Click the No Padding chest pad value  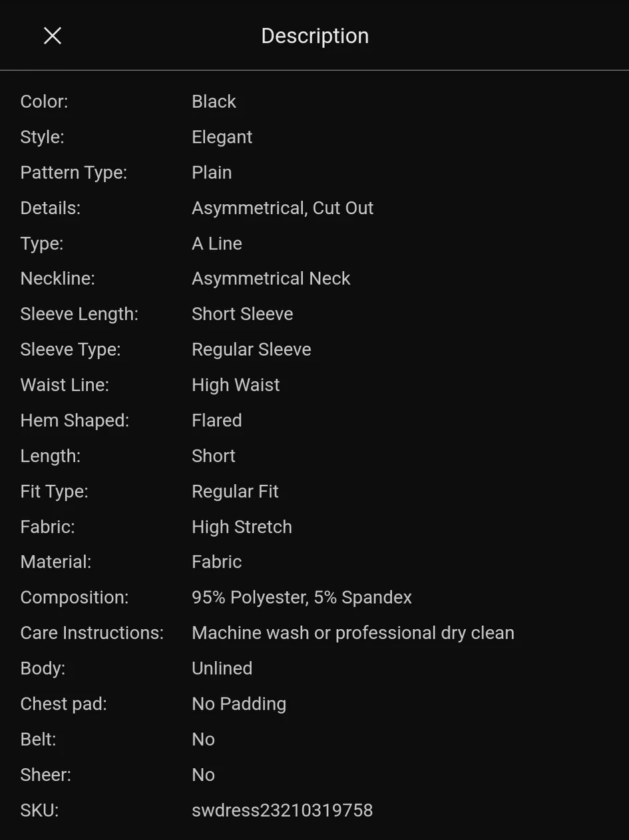(x=239, y=704)
